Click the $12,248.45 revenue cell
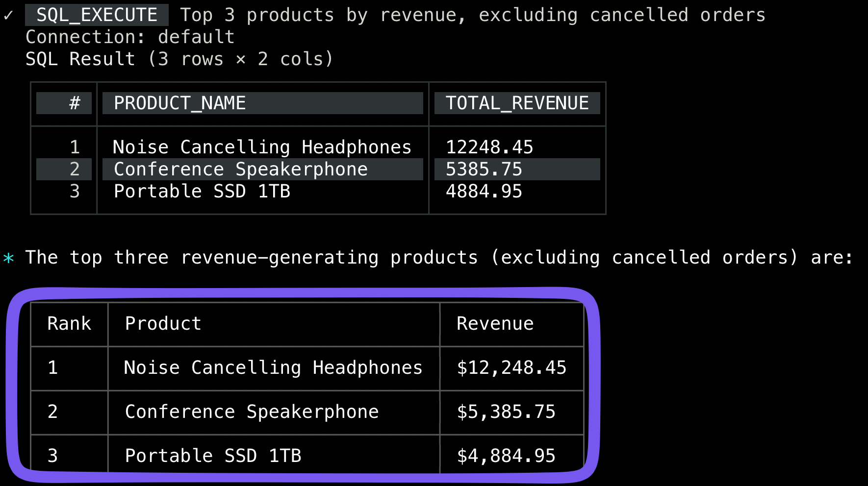The height and width of the screenshot is (486, 868). (511, 367)
